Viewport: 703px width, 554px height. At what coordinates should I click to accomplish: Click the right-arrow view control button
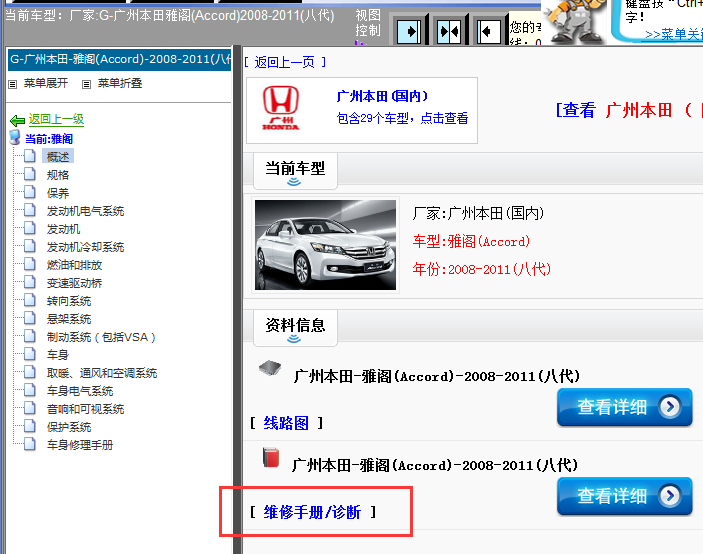click(x=409, y=32)
